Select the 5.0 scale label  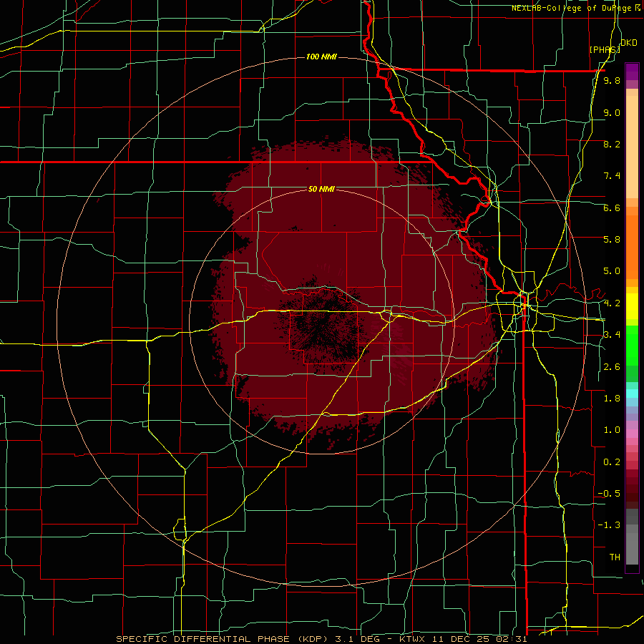point(612,271)
